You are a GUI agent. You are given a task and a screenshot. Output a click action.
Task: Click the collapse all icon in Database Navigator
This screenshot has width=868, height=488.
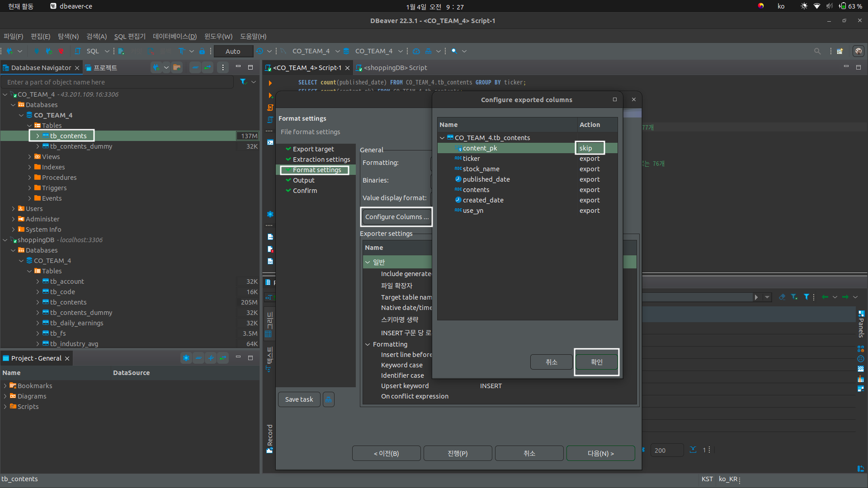[x=195, y=68]
